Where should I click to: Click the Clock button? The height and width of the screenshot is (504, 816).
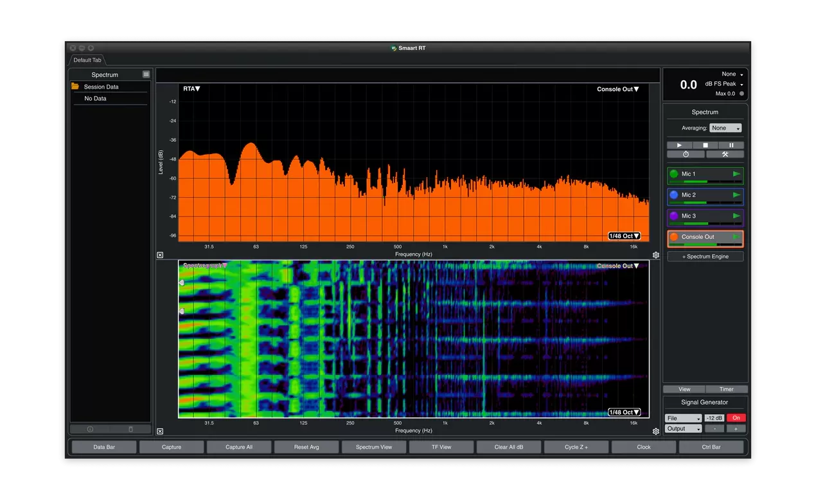point(644,447)
